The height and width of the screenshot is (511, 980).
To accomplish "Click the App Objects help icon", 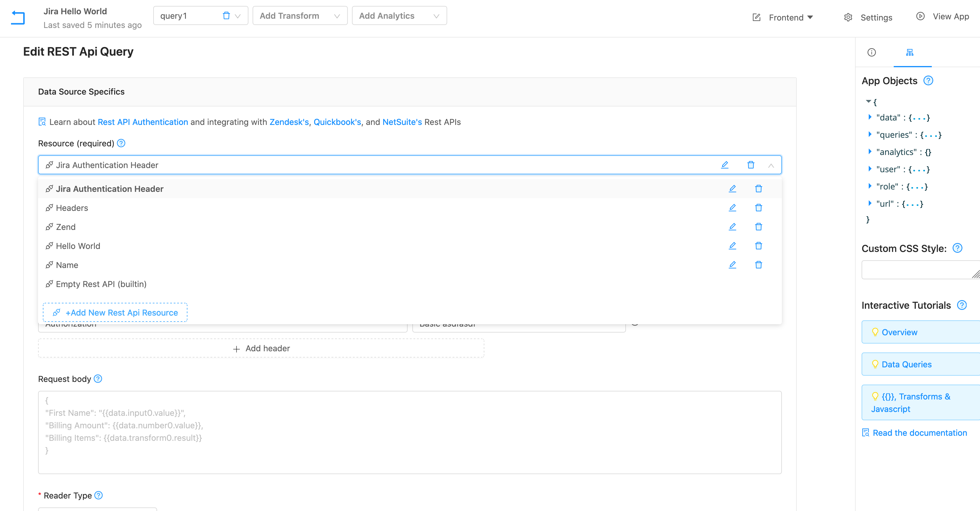I will pos(928,81).
